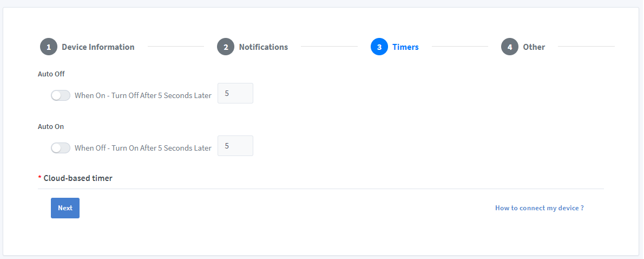Viewport: 644px width, 259px height.
Task: Click "When On - Turn Off After" label text
Action: (x=115, y=95)
